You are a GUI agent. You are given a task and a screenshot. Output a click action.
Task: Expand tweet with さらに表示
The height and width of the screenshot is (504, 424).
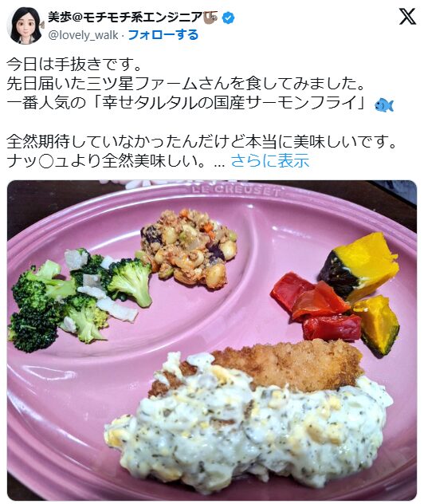[270, 161]
